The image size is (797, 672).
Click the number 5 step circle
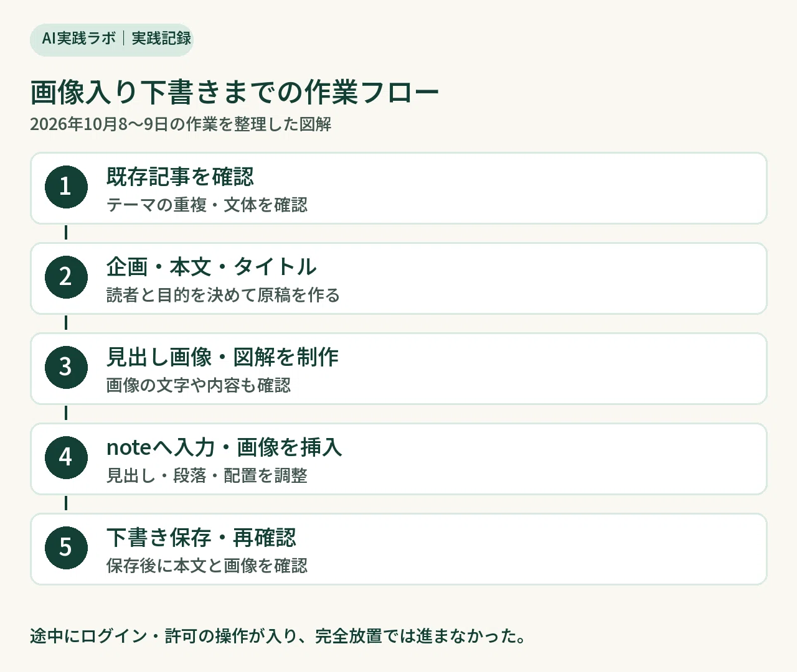(x=66, y=548)
